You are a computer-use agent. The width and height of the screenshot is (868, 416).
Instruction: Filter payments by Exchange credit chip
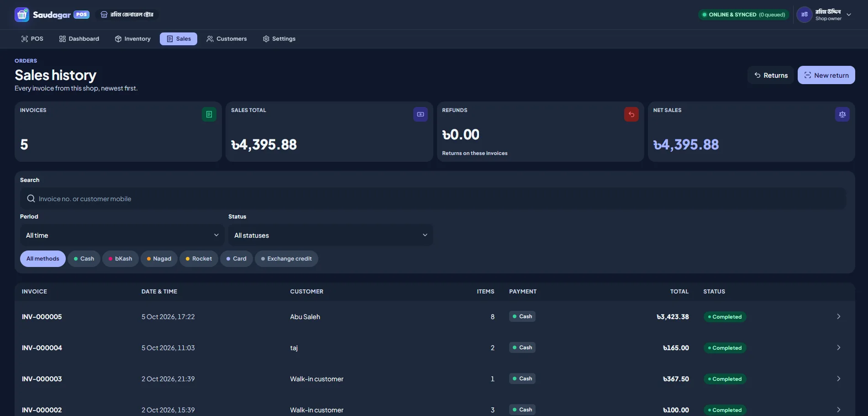pyautogui.click(x=286, y=259)
